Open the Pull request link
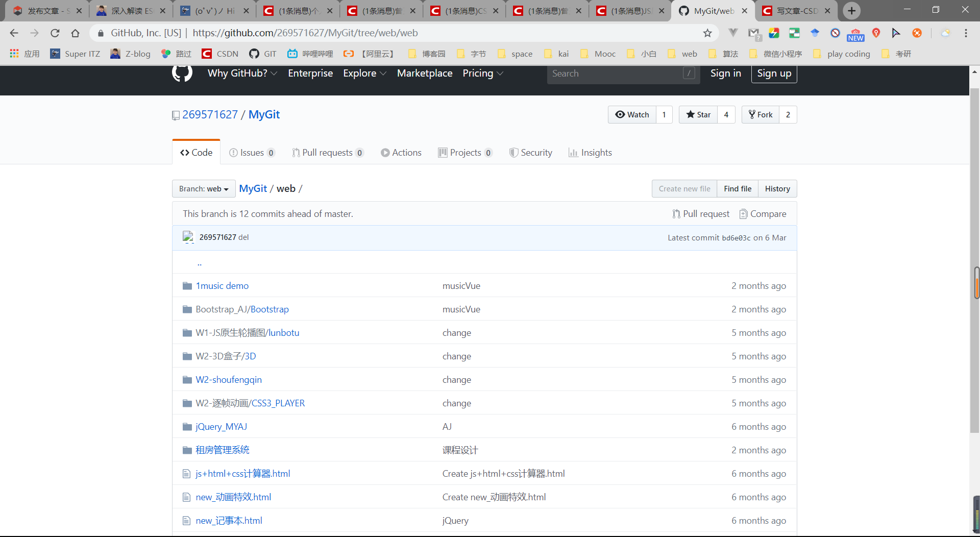 pos(701,214)
